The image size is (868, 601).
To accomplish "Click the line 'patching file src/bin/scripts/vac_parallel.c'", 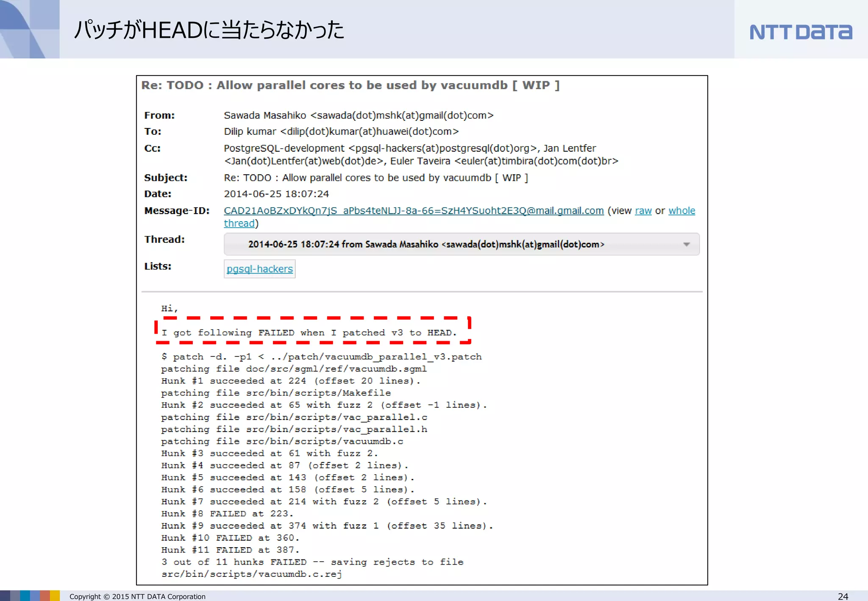I will pos(294,417).
